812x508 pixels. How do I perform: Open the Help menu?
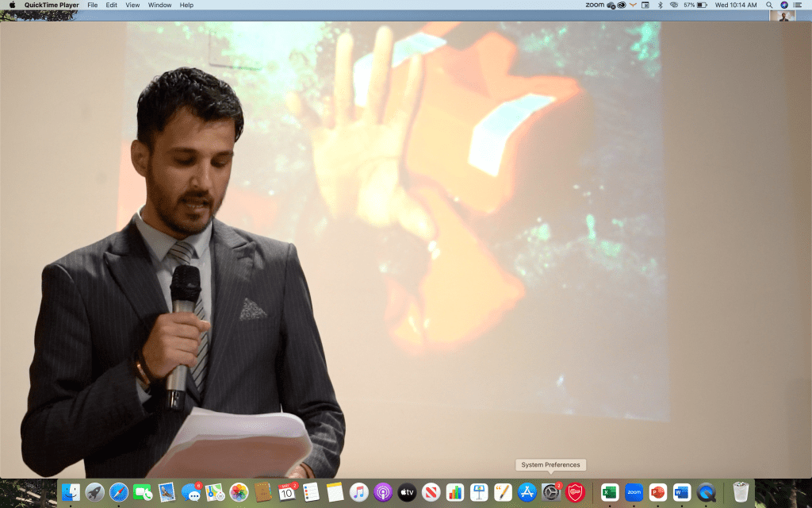pyautogui.click(x=186, y=5)
